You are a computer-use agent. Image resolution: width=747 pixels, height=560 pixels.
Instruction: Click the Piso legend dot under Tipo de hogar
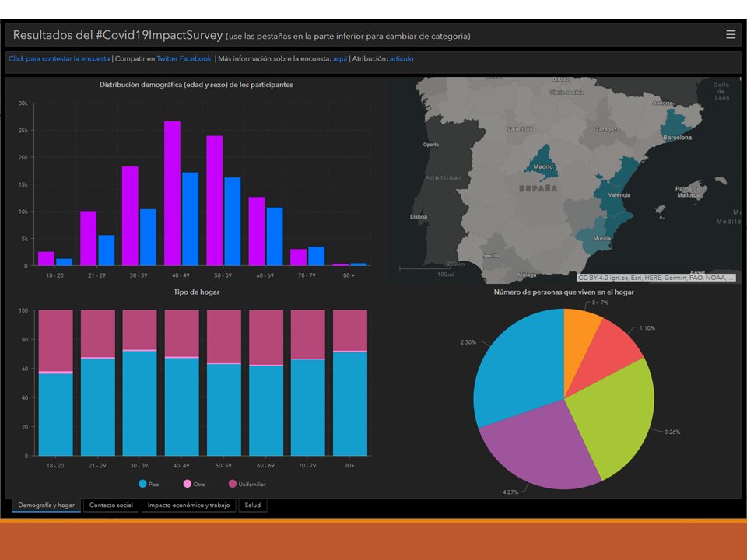tap(142, 484)
